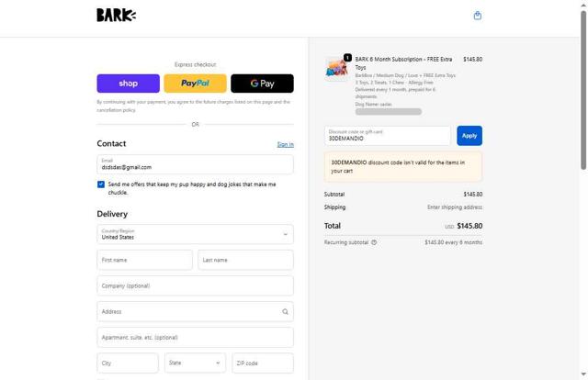The width and height of the screenshot is (588, 380).
Task: Click the page vertical scrollbar
Action: (583, 92)
